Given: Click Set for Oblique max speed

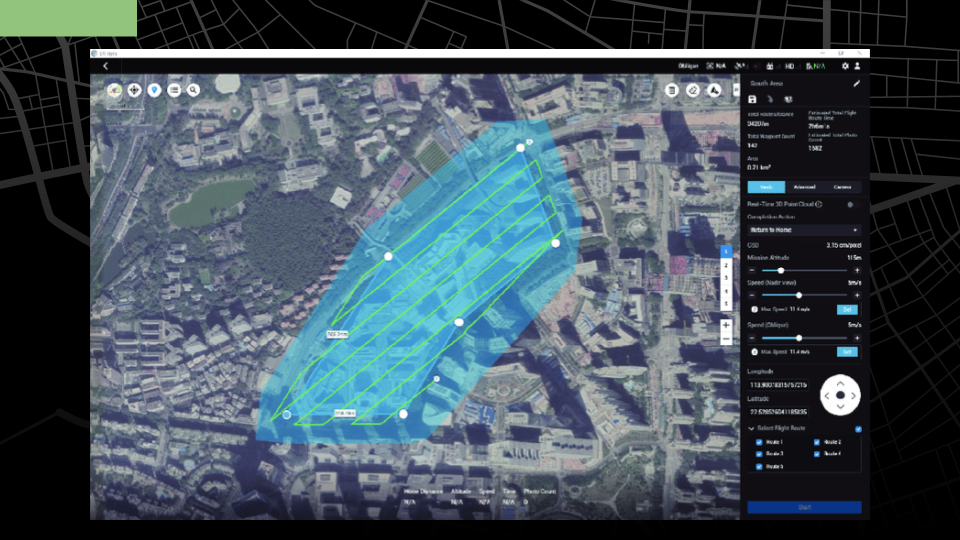Looking at the screenshot, I should 847,352.
